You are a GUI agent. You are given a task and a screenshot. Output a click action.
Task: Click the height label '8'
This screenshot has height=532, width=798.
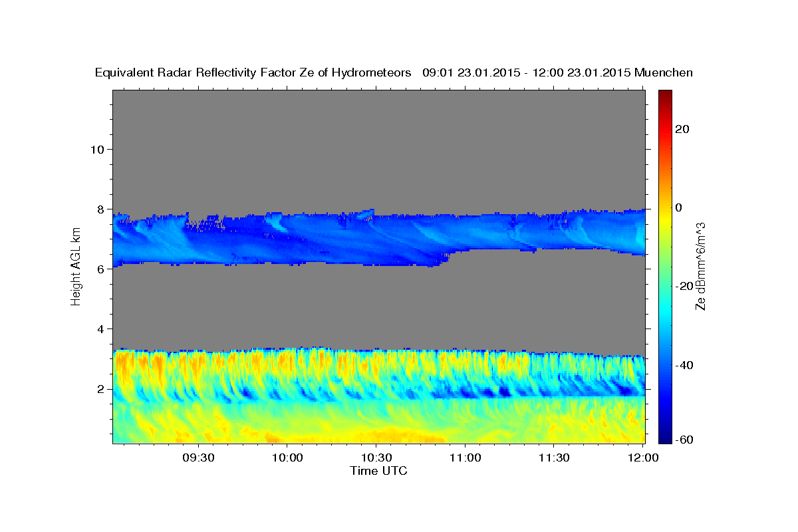coord(100,209)
